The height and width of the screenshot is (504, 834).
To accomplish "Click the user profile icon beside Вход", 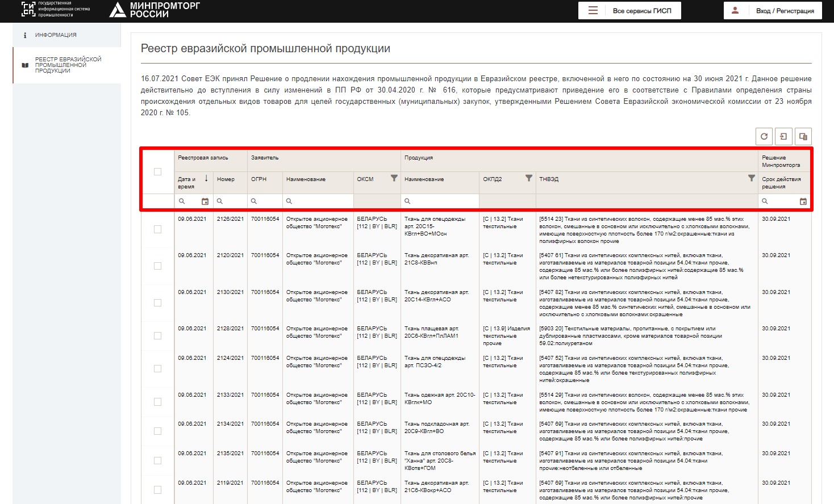I will [x=735, y=11].
